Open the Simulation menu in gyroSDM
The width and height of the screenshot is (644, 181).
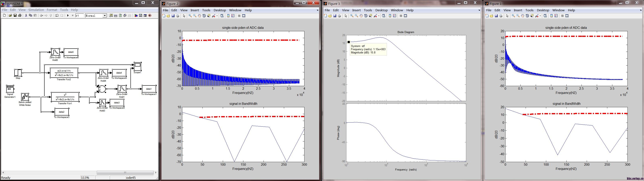(36, 10)
